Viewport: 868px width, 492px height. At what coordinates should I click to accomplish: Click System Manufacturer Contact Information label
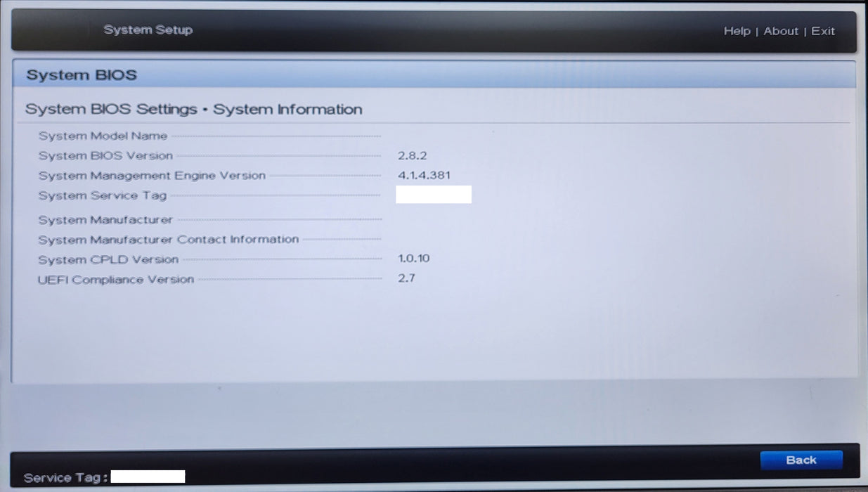(x=169, y=240)
